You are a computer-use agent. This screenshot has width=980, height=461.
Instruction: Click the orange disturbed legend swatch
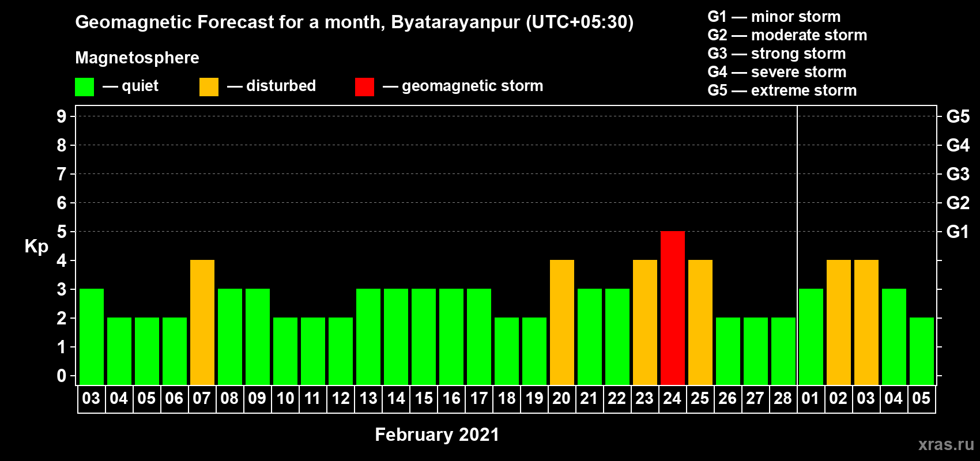click(x=209, y=87)
